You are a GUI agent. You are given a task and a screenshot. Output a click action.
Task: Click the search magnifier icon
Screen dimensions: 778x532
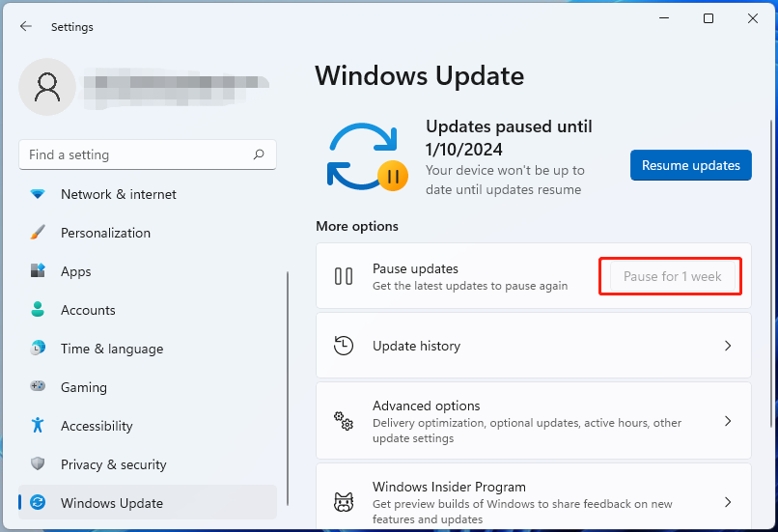(x=259, y=154)
